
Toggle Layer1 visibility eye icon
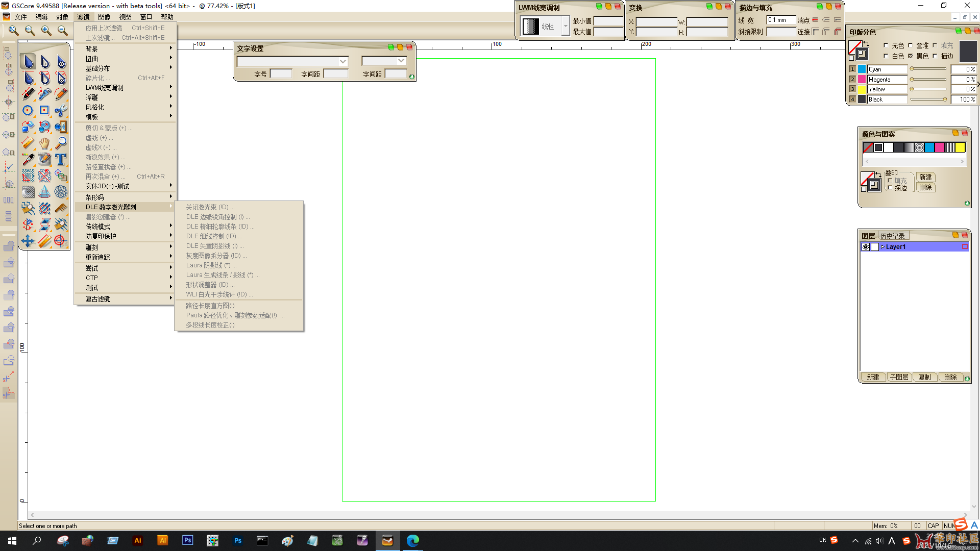click(x=866, y=247)
